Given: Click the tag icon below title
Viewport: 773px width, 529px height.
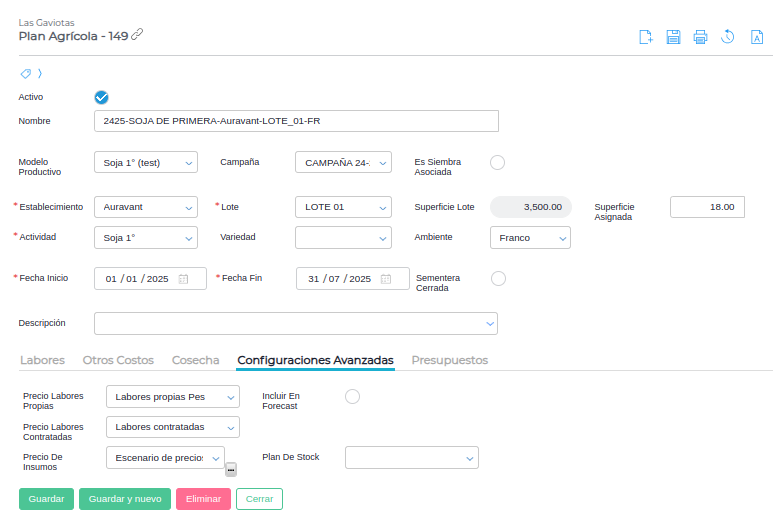Looking at the screenshot, I should point(26,73).
